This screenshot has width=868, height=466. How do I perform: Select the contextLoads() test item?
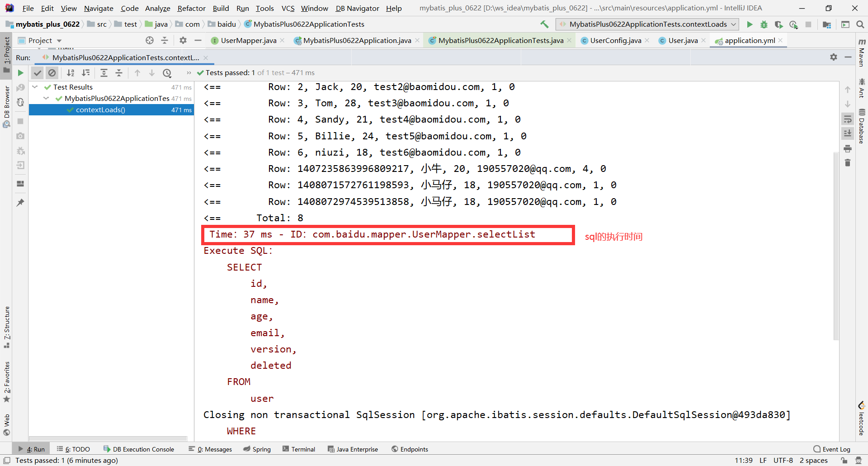point(100,110)
